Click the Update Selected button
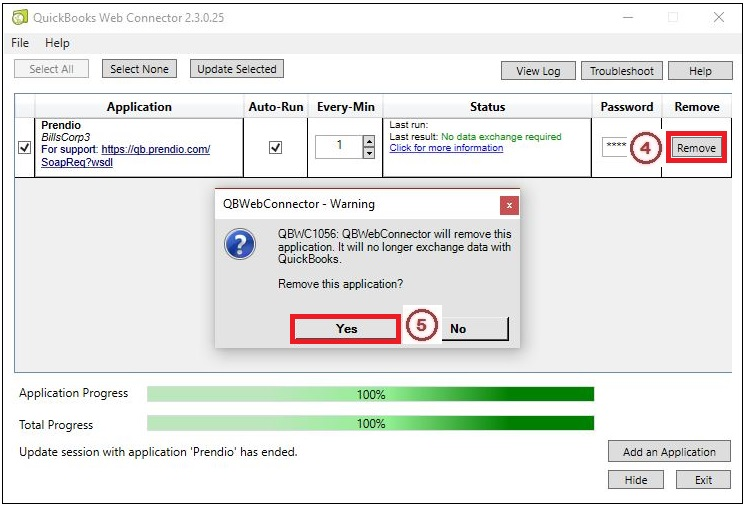 [x=237, y=69]
